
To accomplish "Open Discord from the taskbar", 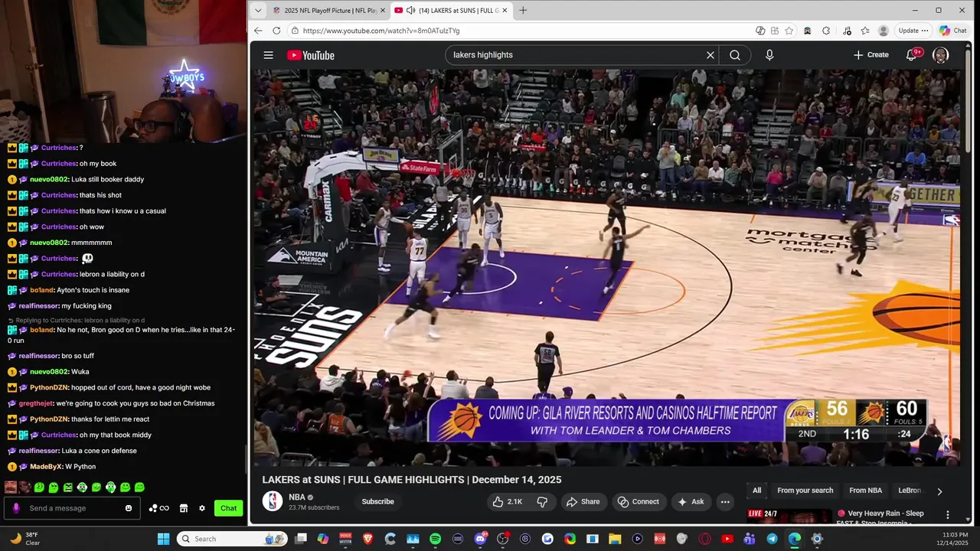I will tap(480, 539).
